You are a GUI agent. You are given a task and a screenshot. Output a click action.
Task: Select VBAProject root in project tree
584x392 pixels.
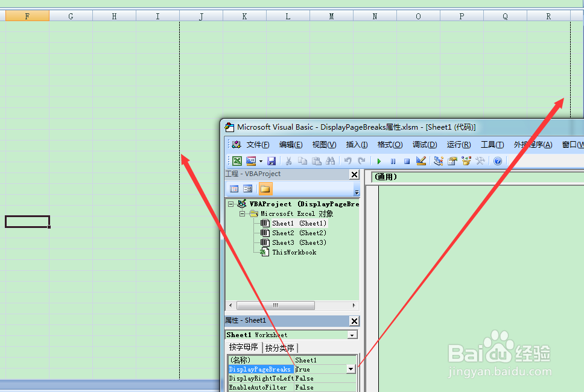[x=304, y=204]
